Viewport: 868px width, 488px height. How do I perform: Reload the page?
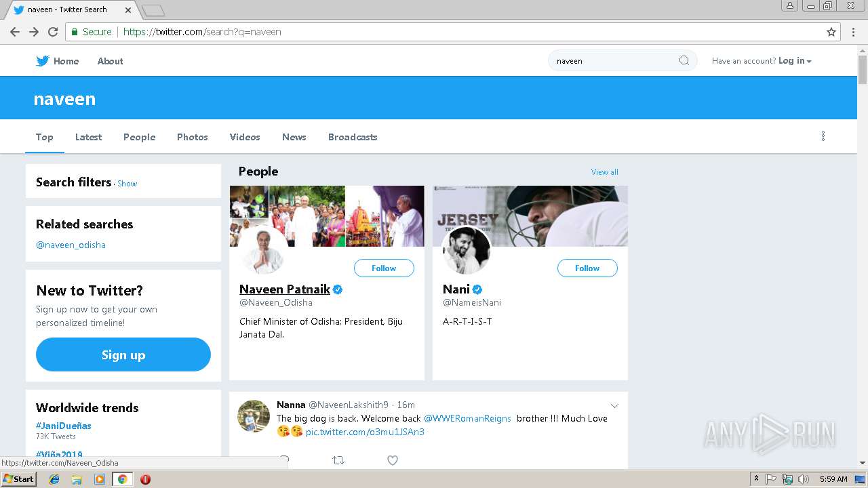pyautogui.click(x=53, y=32)
